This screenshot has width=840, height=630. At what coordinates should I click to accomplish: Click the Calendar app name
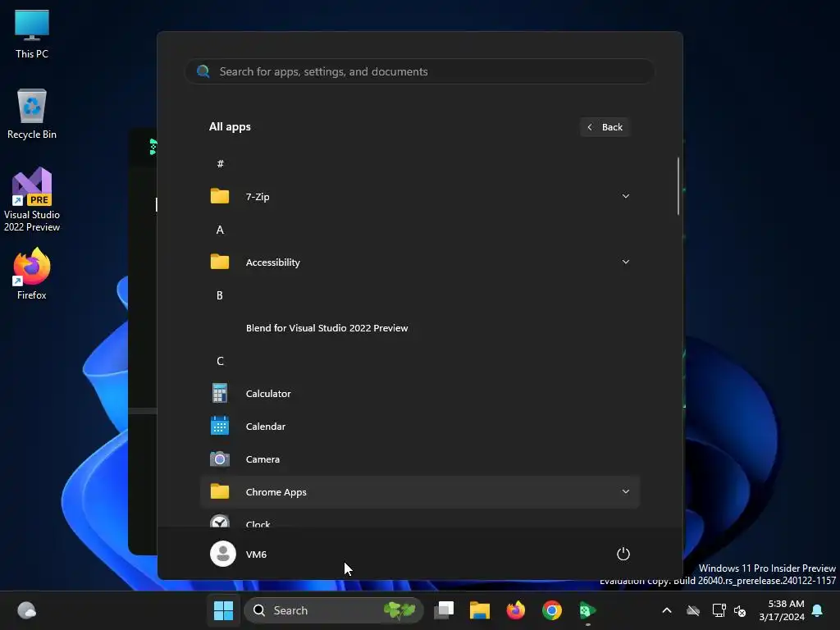266,426
